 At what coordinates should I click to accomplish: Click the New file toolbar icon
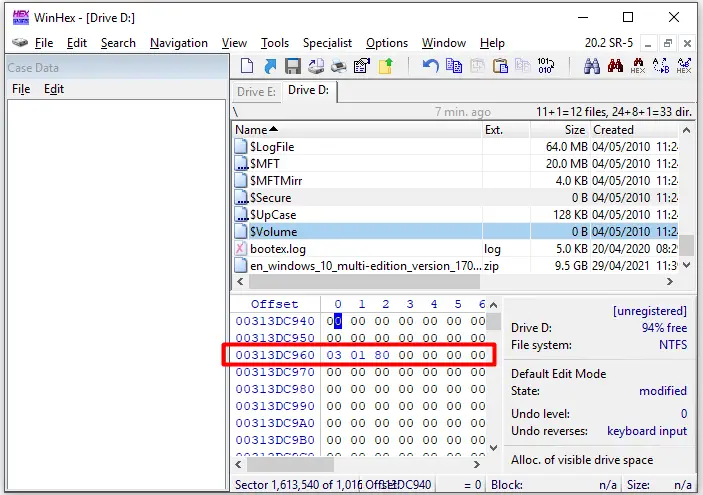247,66
